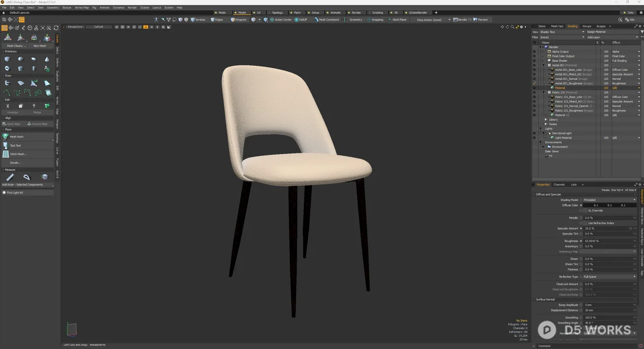644x349 pixels.
Task: Click the Edges selection mode
Action: click(217, 20)
